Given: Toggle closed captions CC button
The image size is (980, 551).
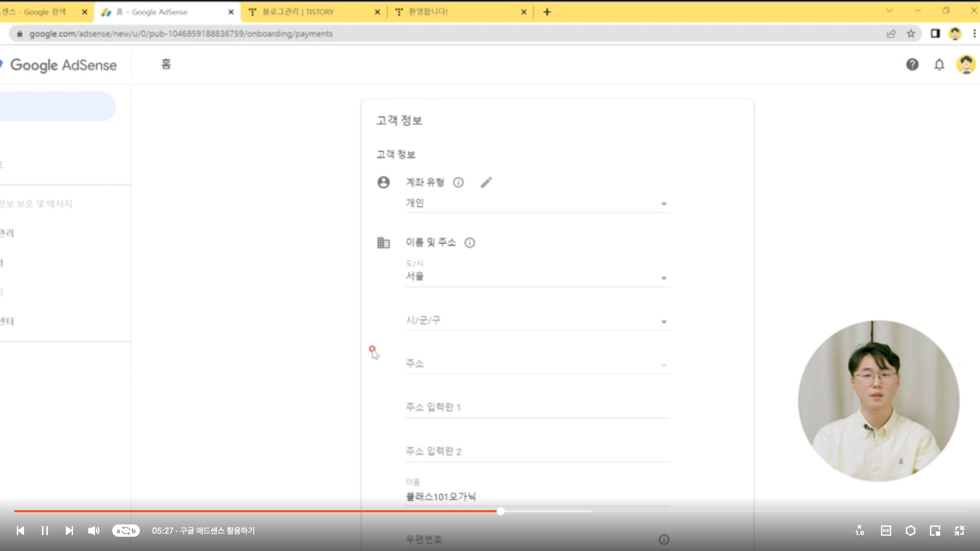Looking at the screenshot, I should coord(886,531).
